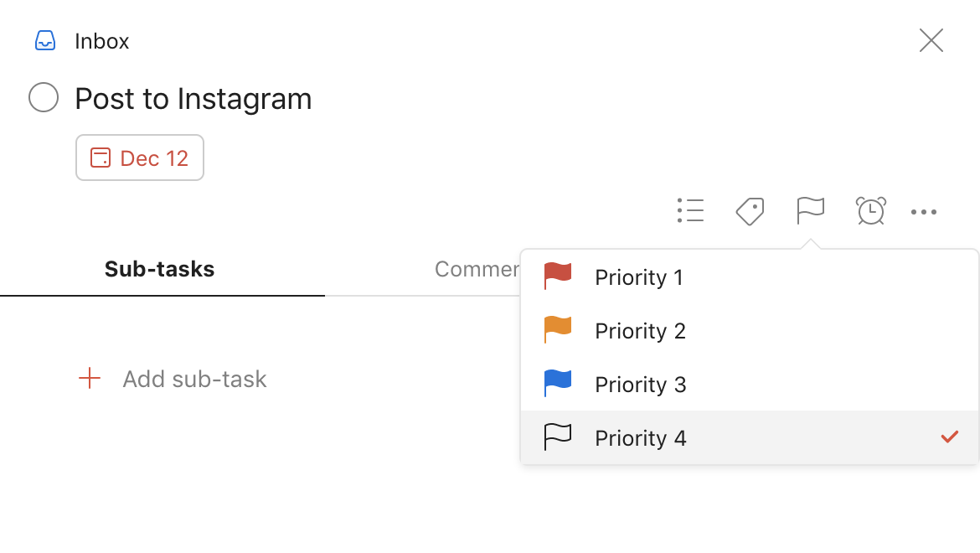Mark Post to Instagram as complete

(x=44, y=98)
